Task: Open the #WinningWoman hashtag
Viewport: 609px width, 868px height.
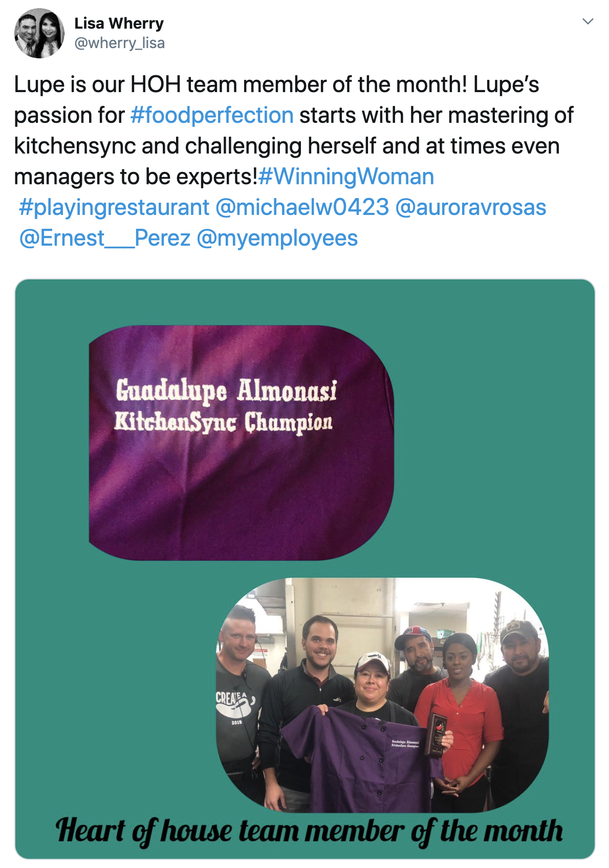Action: point(346,177)
